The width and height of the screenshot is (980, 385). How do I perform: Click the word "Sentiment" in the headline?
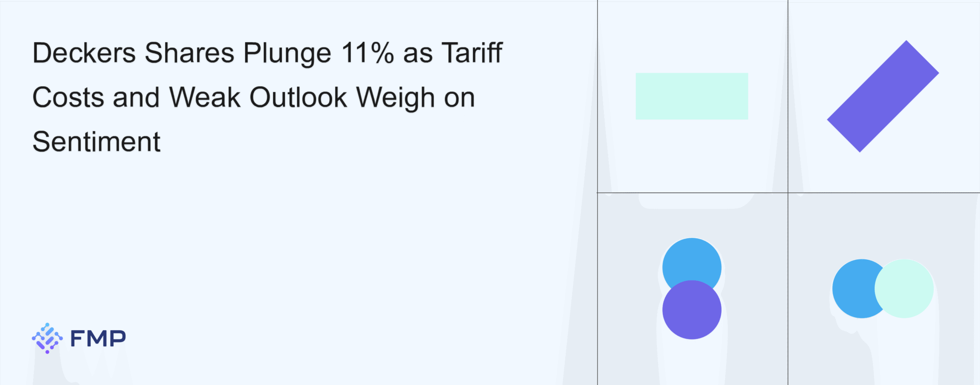96,142
